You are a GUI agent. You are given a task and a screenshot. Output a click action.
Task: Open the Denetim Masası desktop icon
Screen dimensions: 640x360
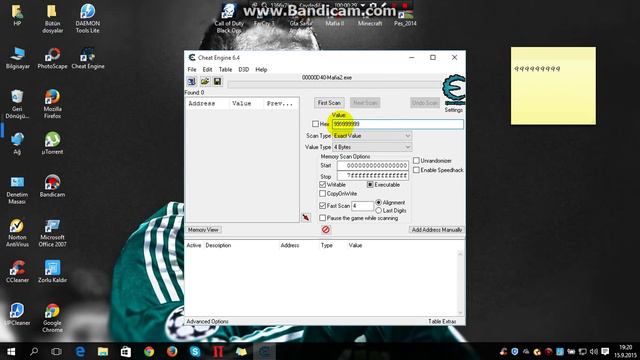(17, 190)
